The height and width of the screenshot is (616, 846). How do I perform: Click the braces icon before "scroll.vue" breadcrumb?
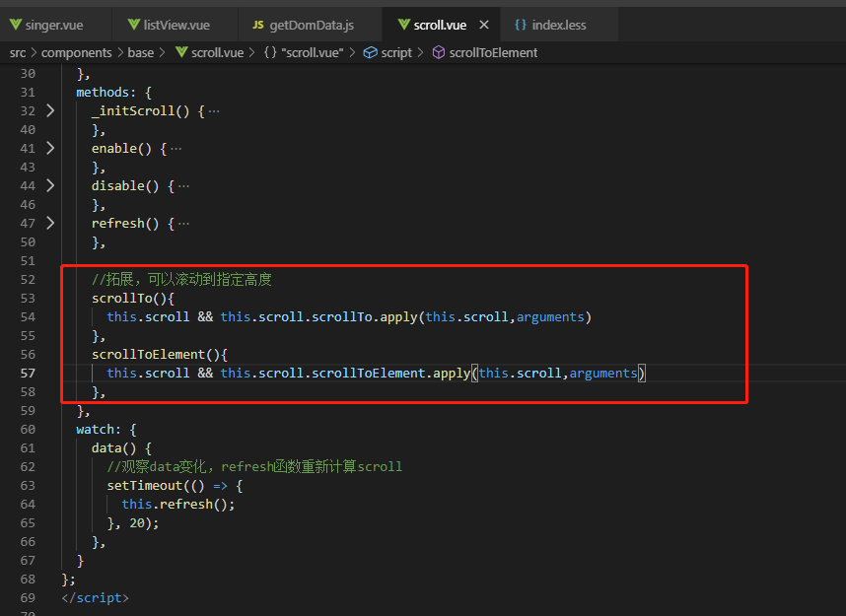[270, 52]
